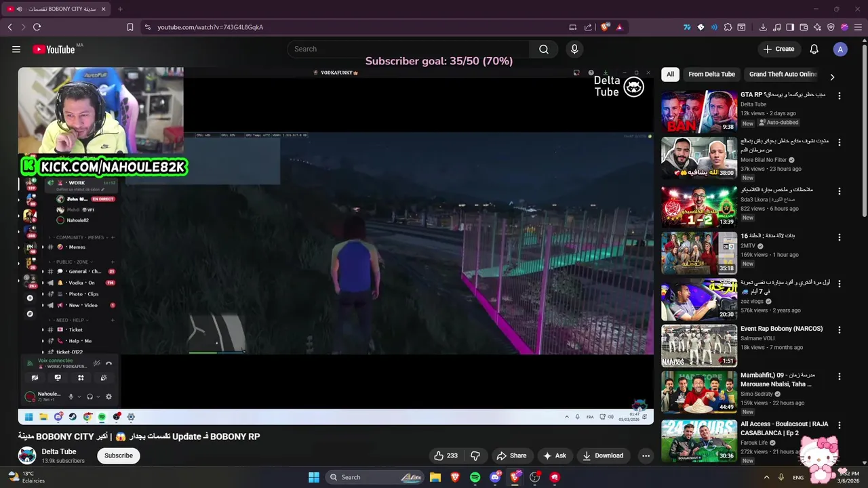The height and width of the screenshot is (488, 868).
Task: Open more actions under the video
Action: pos(646,455)
